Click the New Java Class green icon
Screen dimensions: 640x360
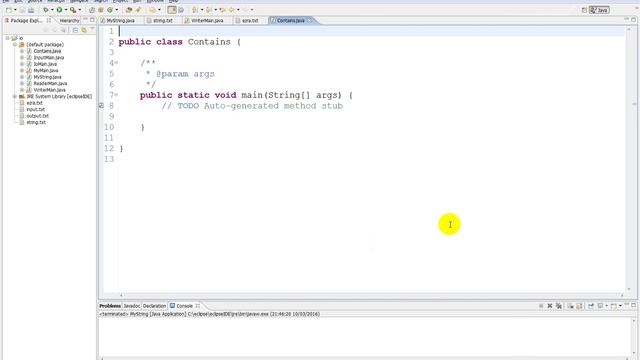point(110,10)
